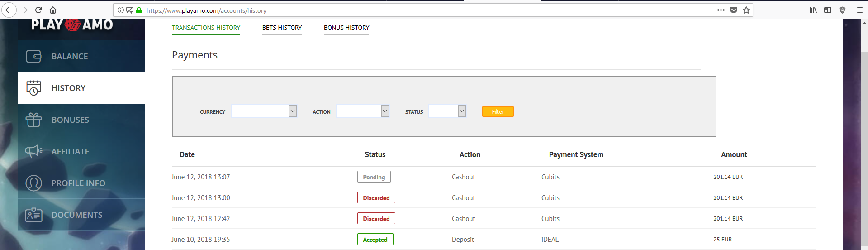Switch to Bets History tab
Image resolution: width=868 pixels, height=250 pixels.
[x=282, y=28]
